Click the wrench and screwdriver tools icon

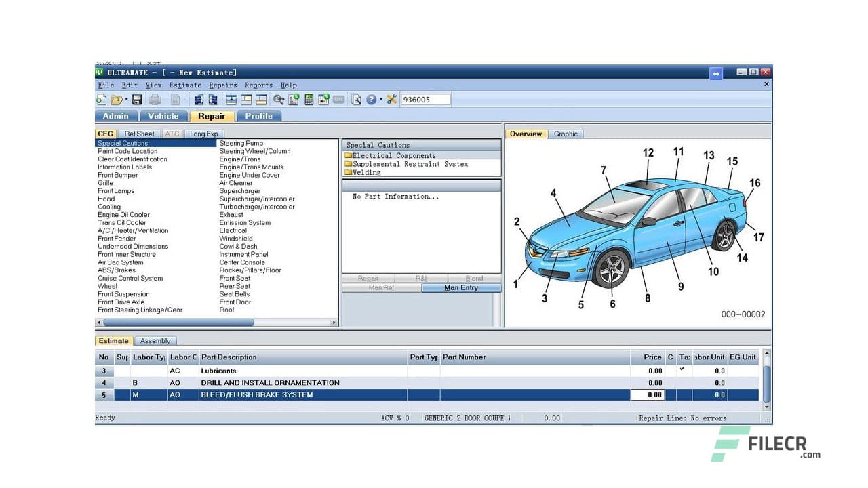pos(392,100)
